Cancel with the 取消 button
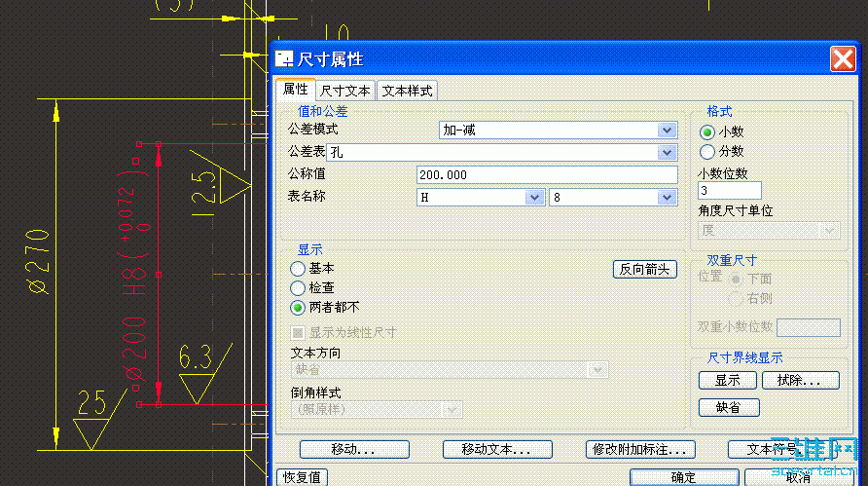 (798, 477)
